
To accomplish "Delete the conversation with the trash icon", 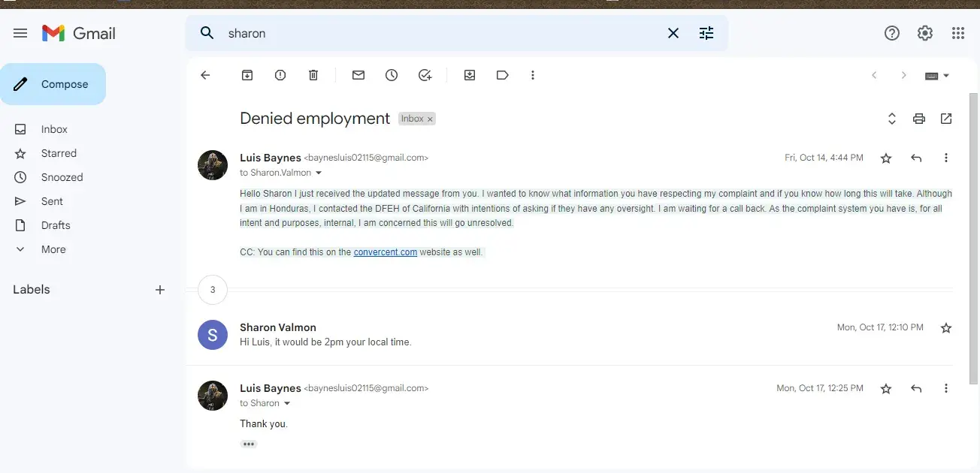I will [313, 75].
